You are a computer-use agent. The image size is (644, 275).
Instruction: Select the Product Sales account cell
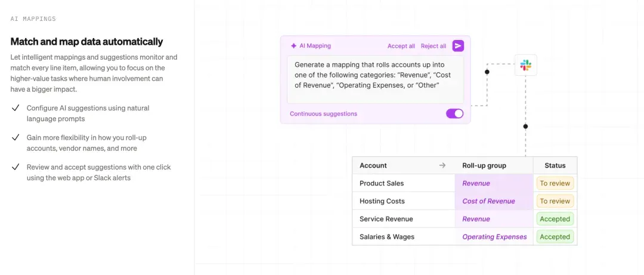(x=403, y=183)
